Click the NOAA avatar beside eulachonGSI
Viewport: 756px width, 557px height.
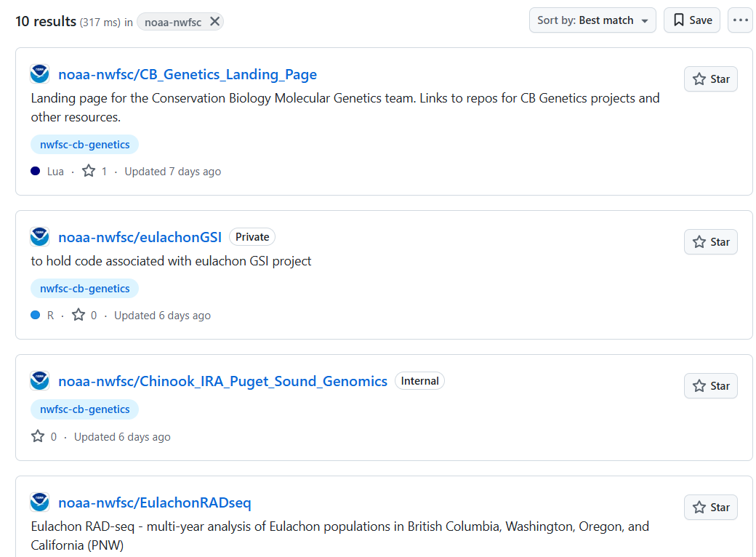39,237
